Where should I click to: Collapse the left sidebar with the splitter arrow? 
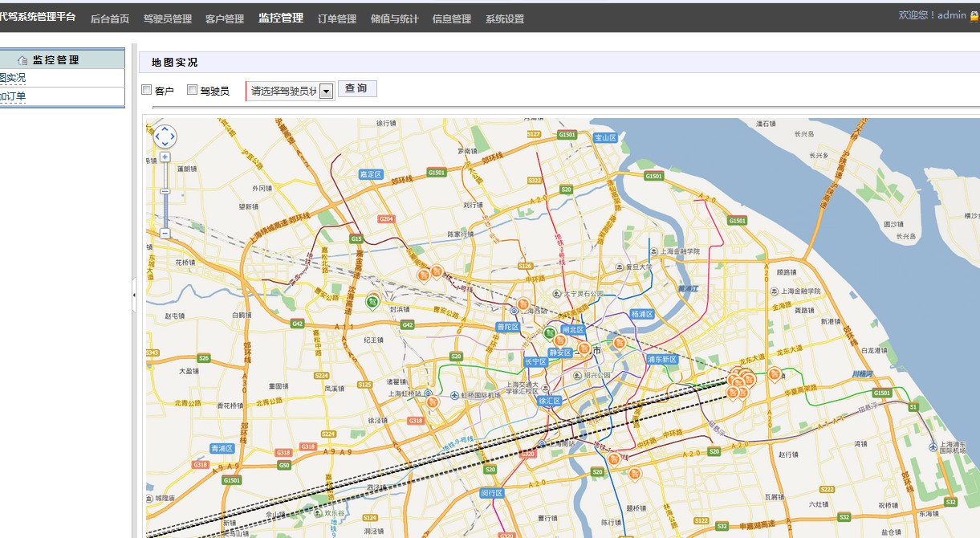tap(134, 295)
